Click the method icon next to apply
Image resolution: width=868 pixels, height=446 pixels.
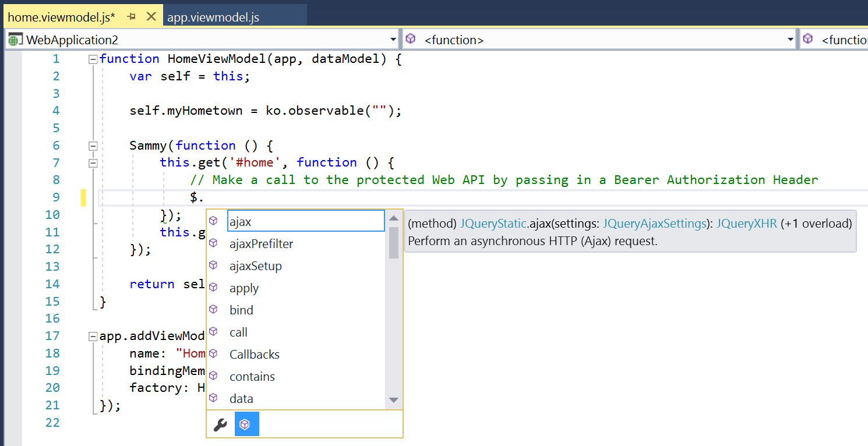coord(213,288)
